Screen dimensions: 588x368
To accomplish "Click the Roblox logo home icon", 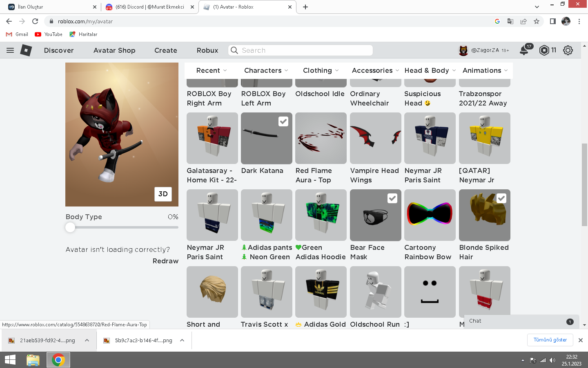I will coord(26,50).
